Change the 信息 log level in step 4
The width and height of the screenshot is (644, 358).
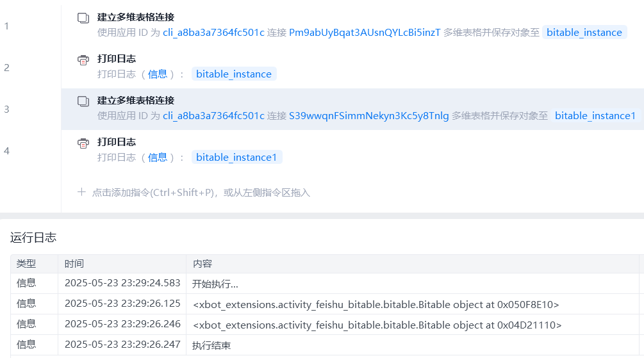pyautogui.click(x=158, y=158)
